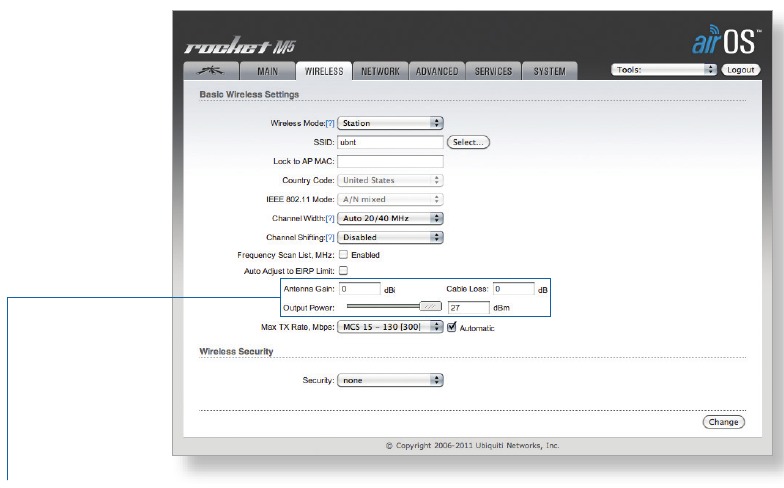Toggle Auto Adjust to EIRP Limit checkbox
Viewport: 784px width, 488px height.
pyautogui.click(x=344, y=270)
